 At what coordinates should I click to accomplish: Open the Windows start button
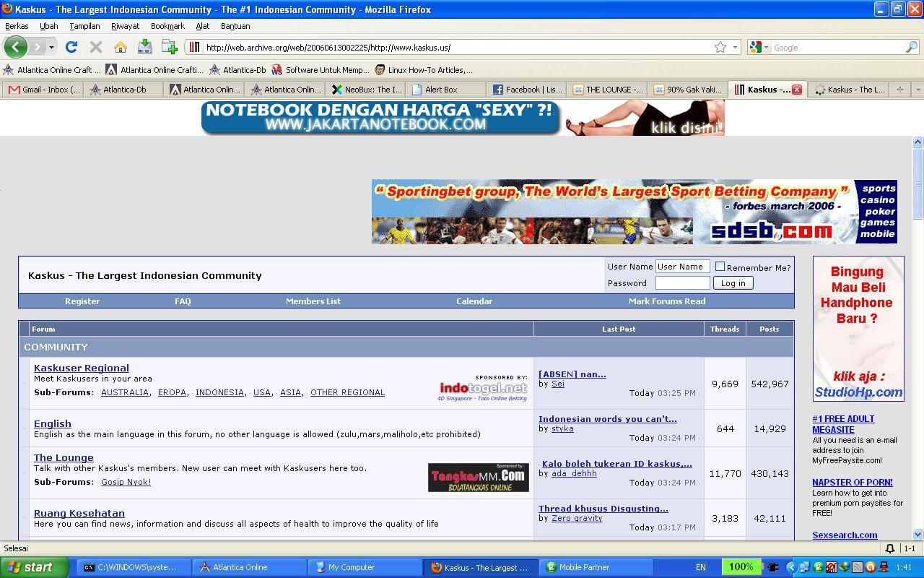click(34, 567)
